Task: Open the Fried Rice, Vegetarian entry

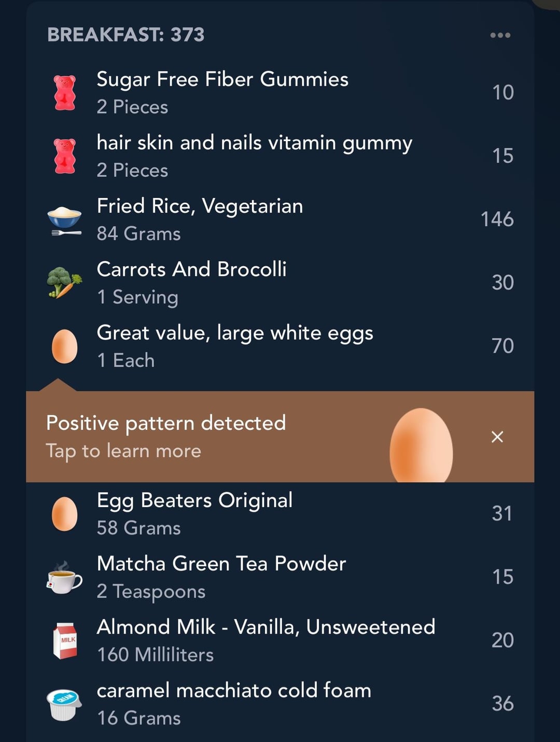Action: [280, 219]
